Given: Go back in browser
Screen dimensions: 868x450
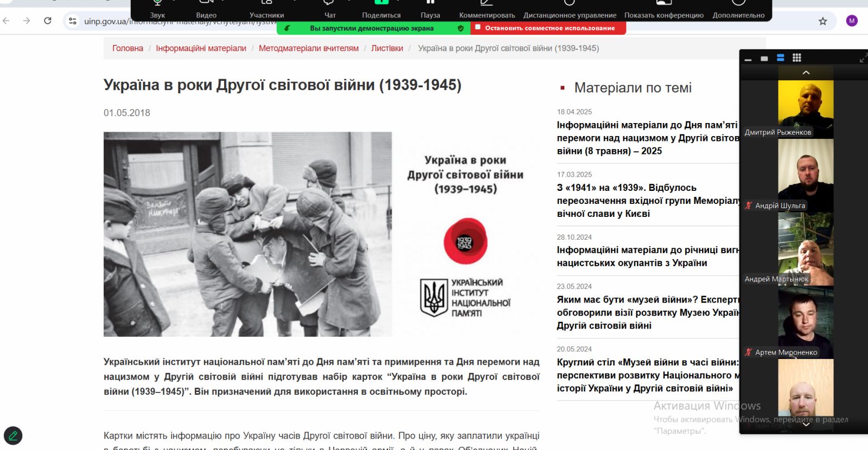Looking at the screenshot, I should (7, 21).
